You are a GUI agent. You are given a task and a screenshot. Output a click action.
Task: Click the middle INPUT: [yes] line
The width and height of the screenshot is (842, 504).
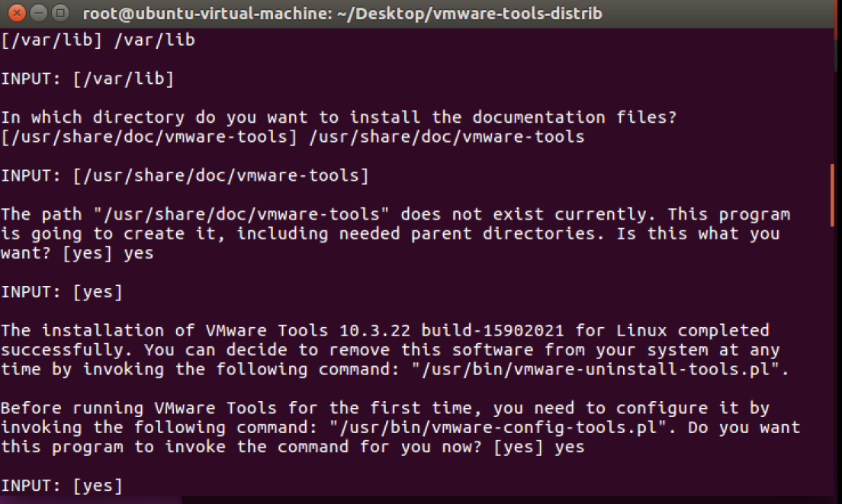(x=62, y=292)
